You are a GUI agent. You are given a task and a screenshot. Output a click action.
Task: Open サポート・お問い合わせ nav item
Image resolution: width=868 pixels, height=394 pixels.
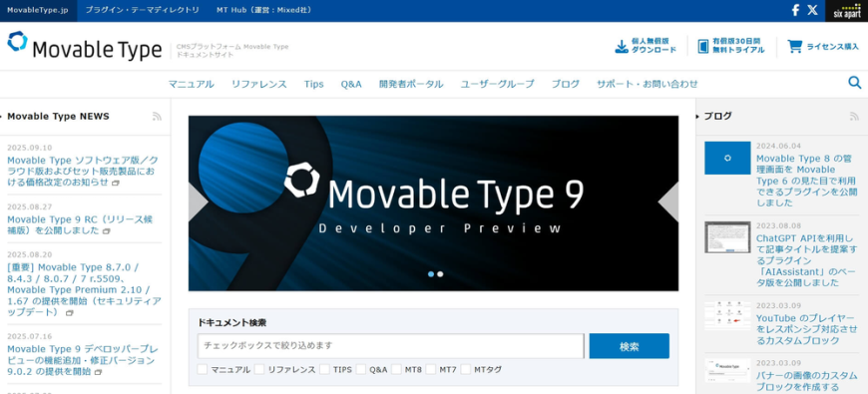[648, 84]
